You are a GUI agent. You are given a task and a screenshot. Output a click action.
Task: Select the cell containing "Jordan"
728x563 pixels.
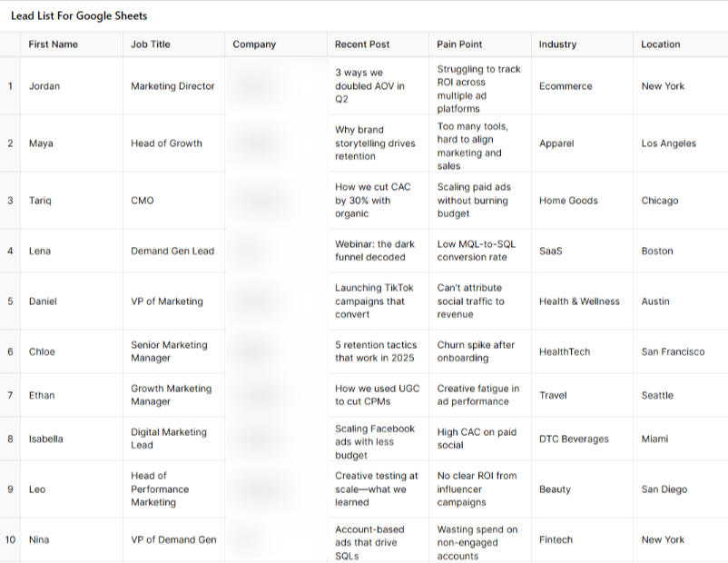coord(44,86)
